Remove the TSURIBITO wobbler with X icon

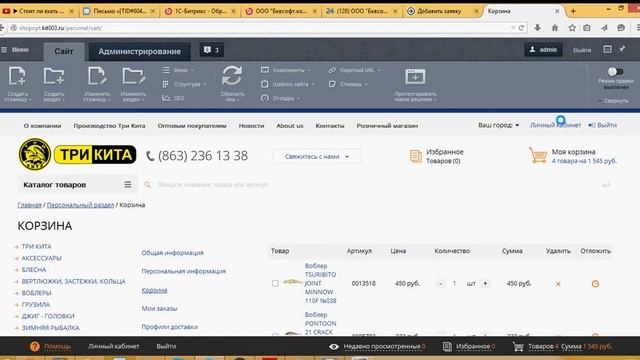(558, 284)
